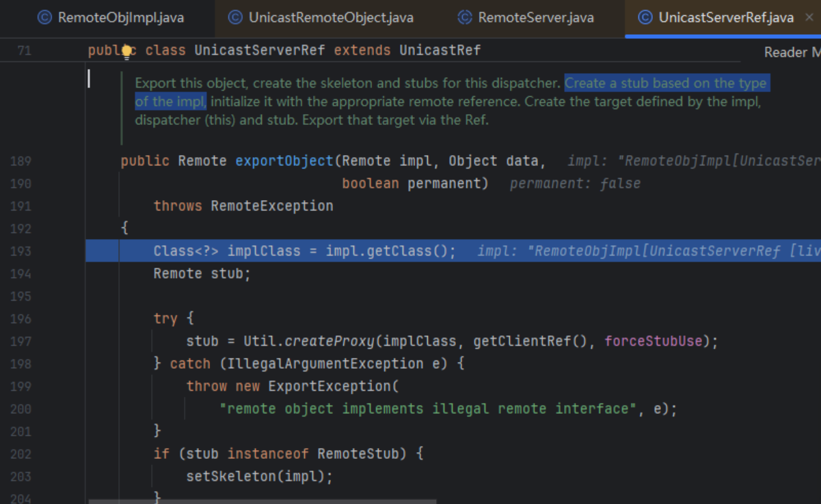Click the class icon on UnicastServerRef.java tab
The image size is (821, 504).
pyautogui.click(x=645, y=18)
